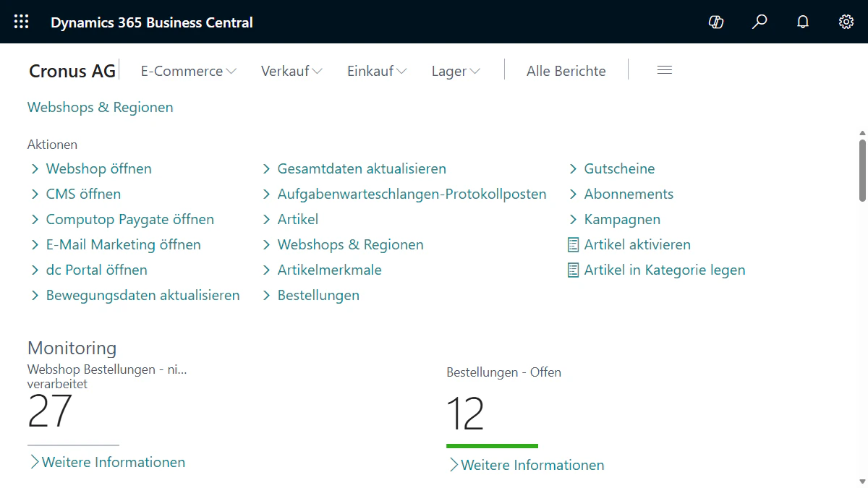
Task: Click the Cronus AG company name
Action: tap(72, 71)
